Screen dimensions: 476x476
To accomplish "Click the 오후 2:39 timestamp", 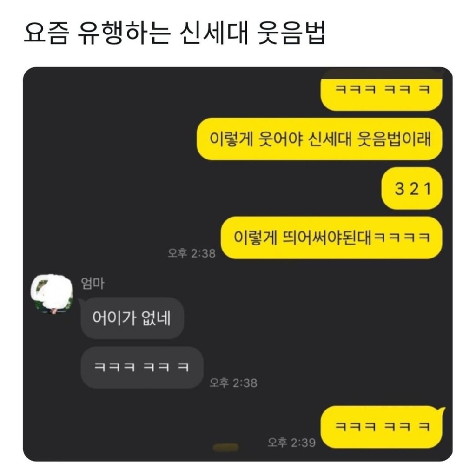I will tap(291, 443).
